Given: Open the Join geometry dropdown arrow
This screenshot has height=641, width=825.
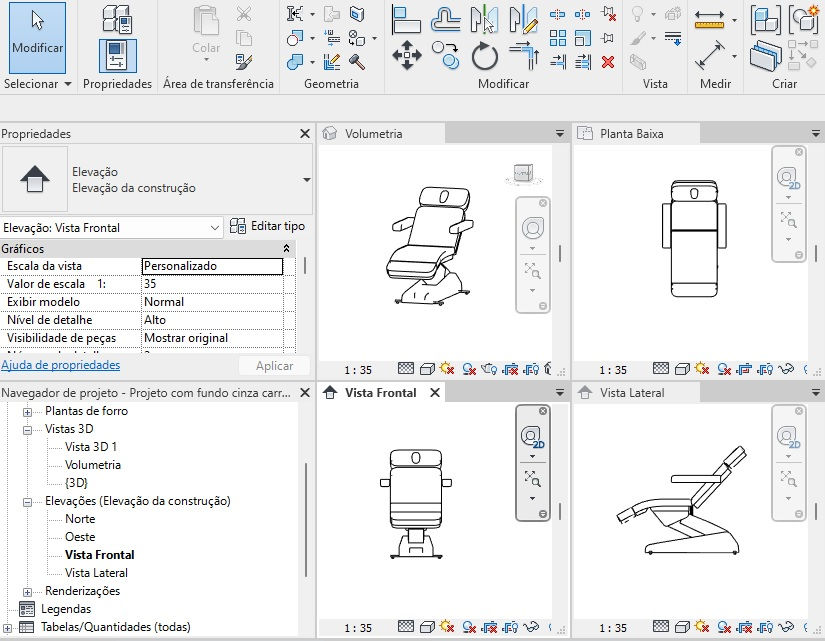Looking at the screenshot, I should pos(313,62).
